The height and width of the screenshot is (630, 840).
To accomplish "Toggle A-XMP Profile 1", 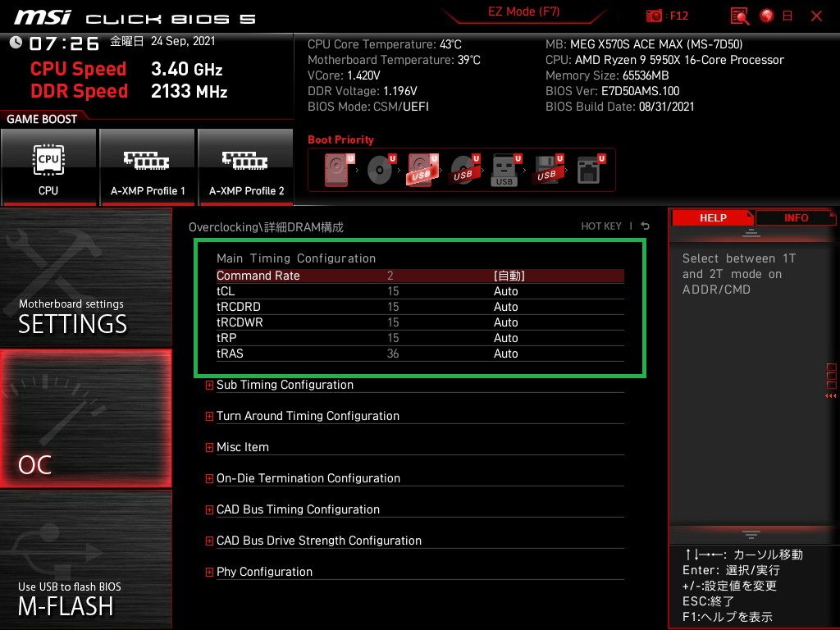I will point(148,167).
